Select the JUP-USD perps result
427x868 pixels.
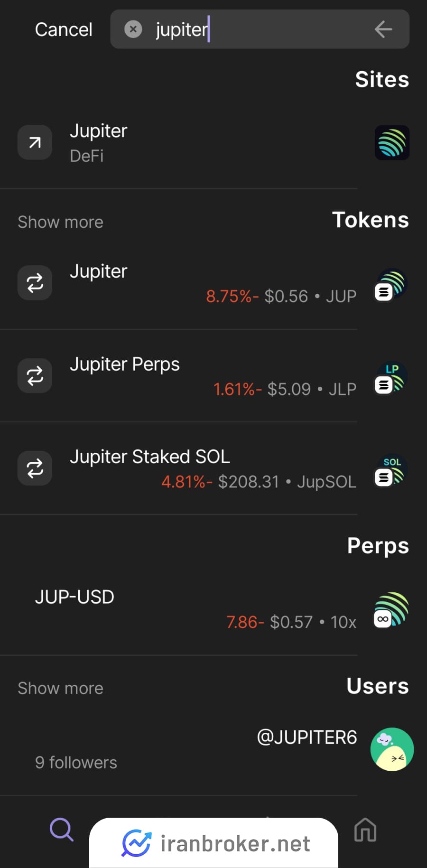(213, 609)
